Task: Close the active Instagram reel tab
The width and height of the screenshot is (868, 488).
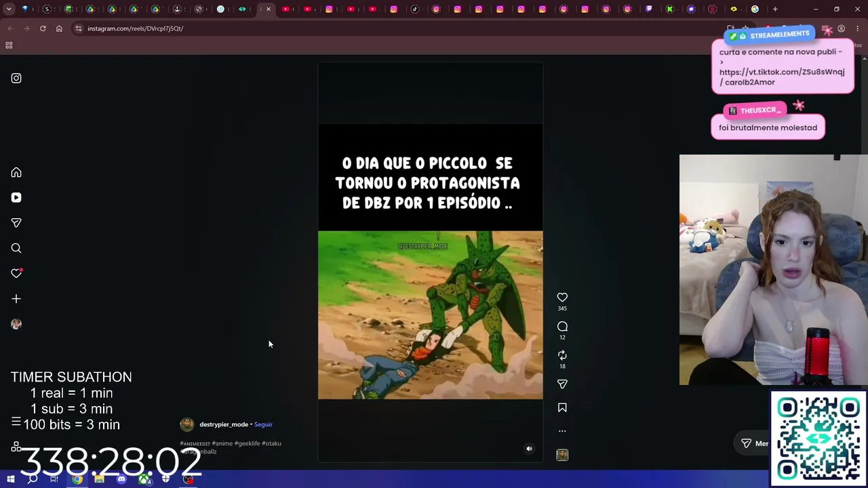Action: (269, 9)
